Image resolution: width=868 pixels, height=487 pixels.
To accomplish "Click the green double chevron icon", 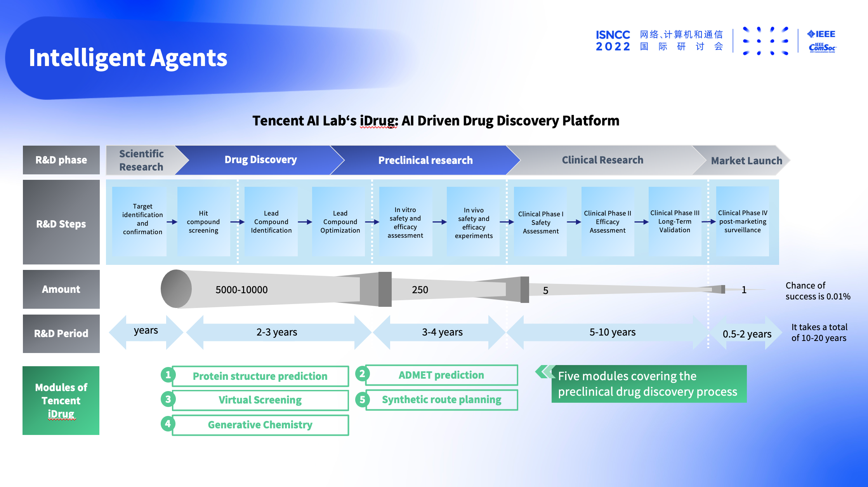I will [x=545, y=372].
